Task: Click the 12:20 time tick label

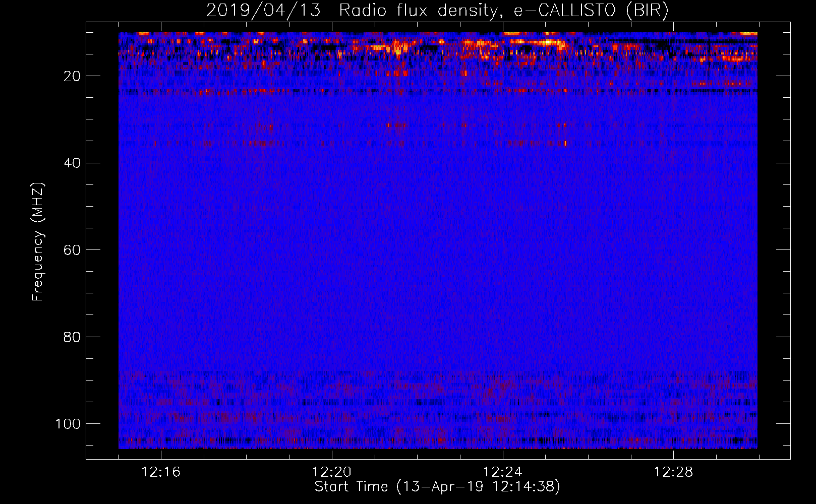Action: (x=331, y=472)
